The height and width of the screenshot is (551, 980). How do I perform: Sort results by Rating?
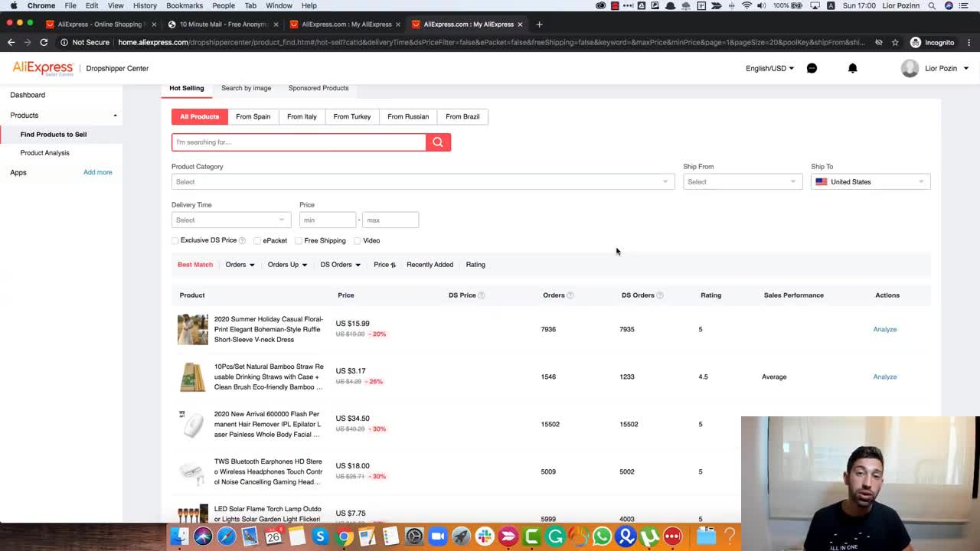475,265
